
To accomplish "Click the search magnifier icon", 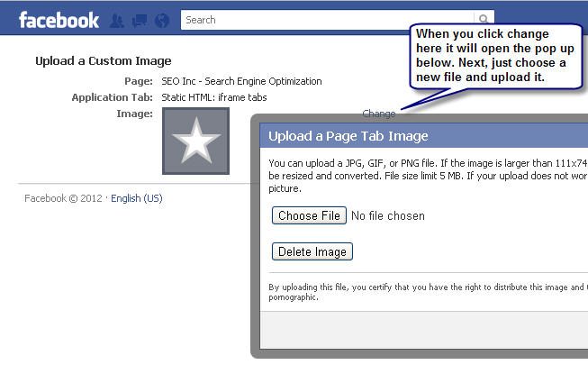I will (484, 18).
